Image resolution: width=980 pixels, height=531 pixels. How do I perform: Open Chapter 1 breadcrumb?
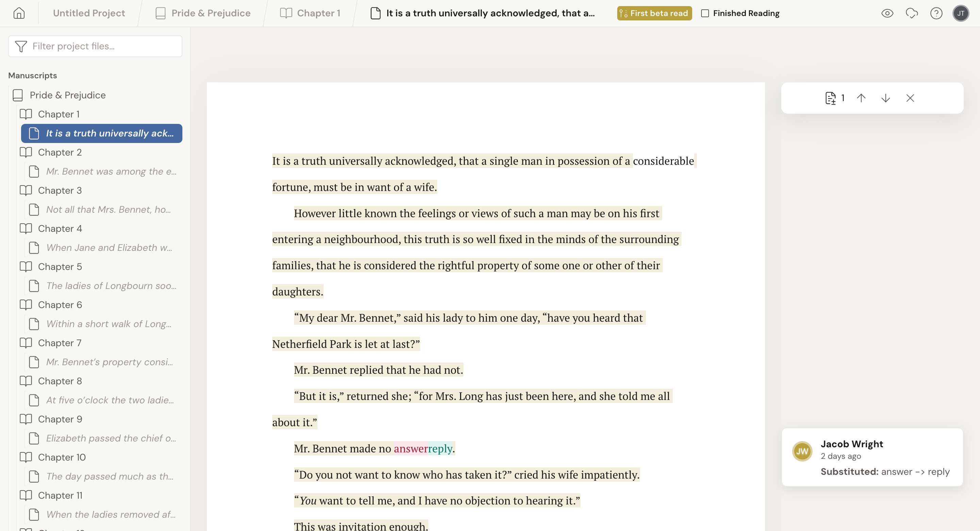(310, 13)
